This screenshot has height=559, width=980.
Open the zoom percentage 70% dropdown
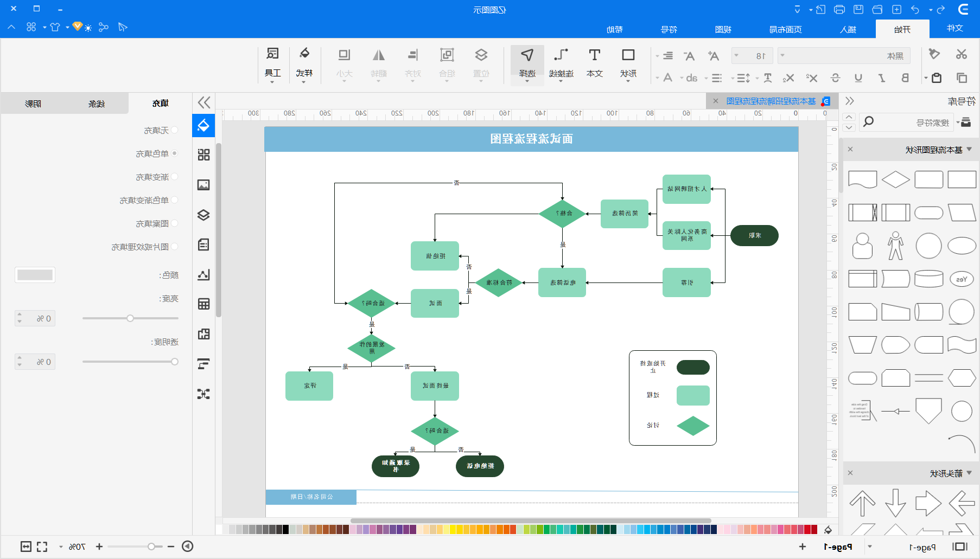click(61, 547)
